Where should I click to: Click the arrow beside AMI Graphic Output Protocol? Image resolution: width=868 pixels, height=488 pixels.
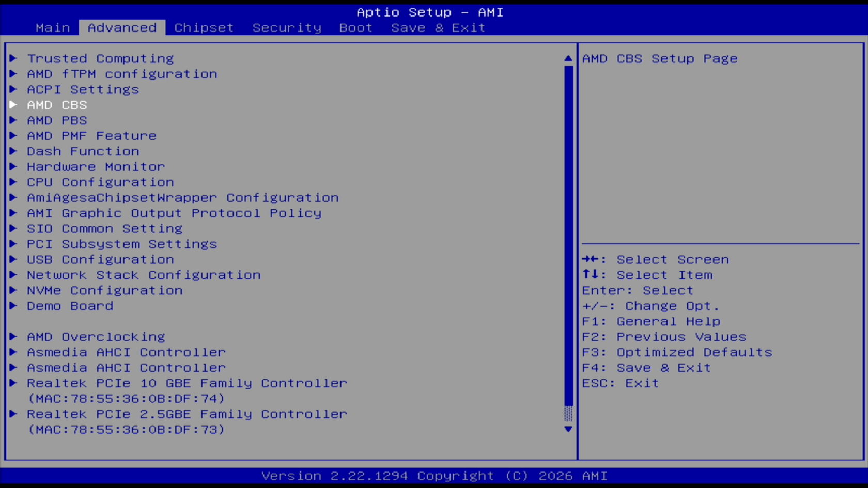click(x=13, y=213)
